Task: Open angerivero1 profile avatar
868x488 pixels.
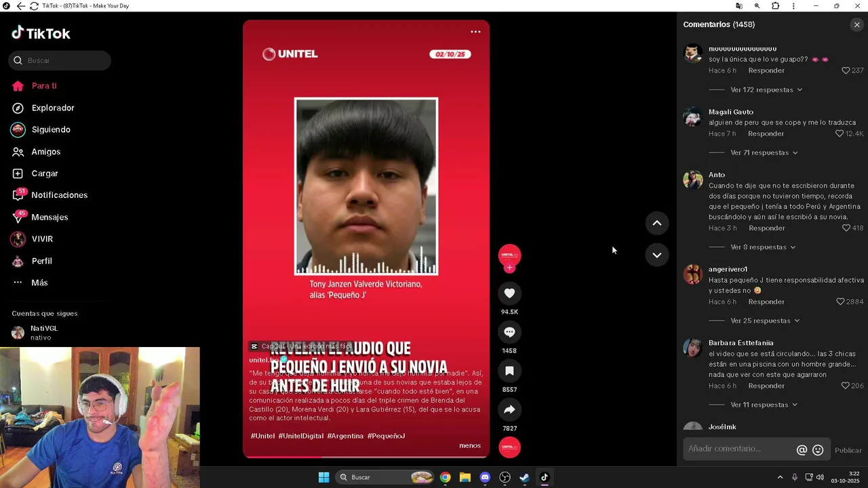Action: [692, 274]
